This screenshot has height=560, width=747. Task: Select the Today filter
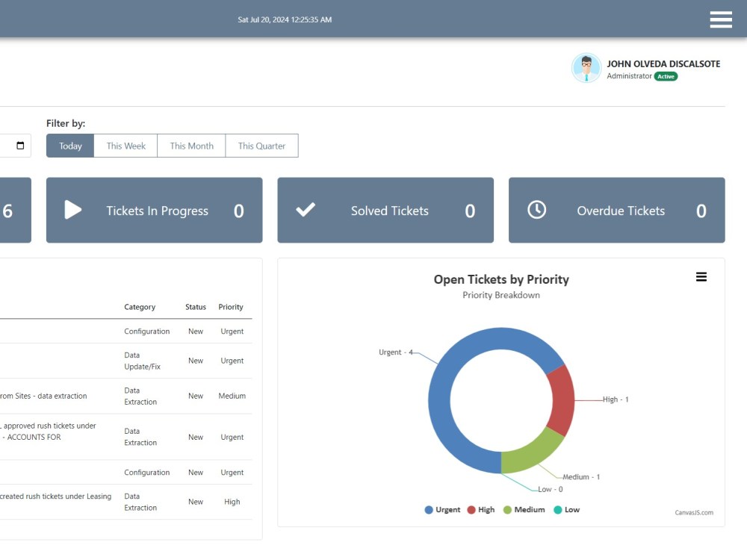tap(70, 146)
